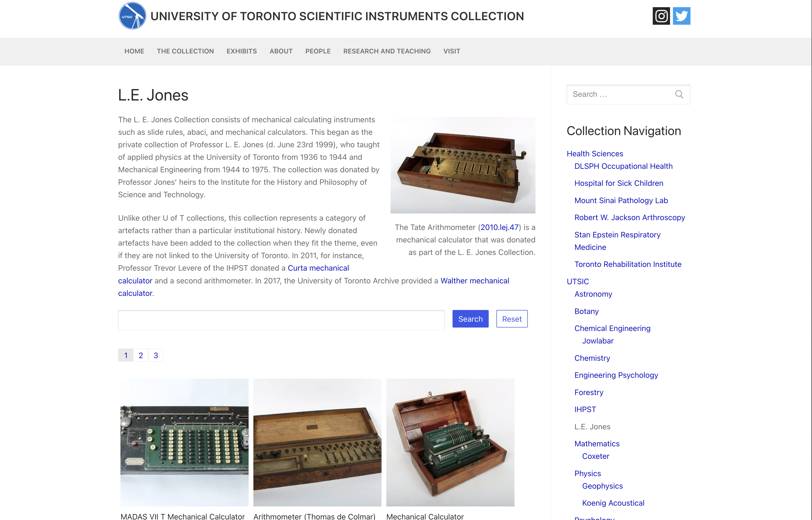The image size is (812, 520).
Task: Open the Forestry collection link
Action: click(588, 392)
